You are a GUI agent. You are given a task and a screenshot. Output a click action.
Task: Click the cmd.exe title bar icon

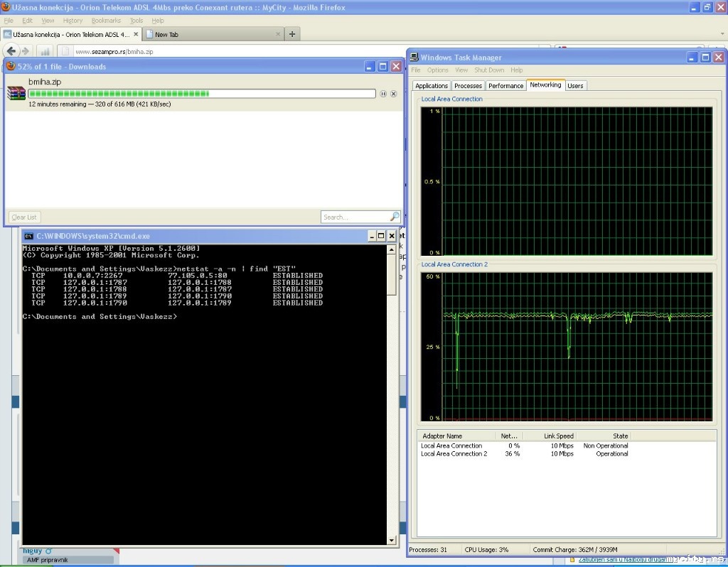(28, 236)
